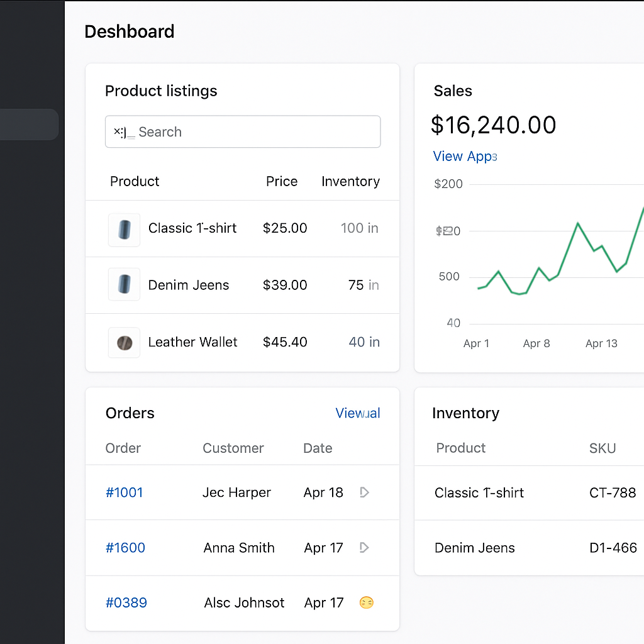The image size is (644, 644).
Task: Open the 40 in inventory link
Action: click(x=364, y=341)
